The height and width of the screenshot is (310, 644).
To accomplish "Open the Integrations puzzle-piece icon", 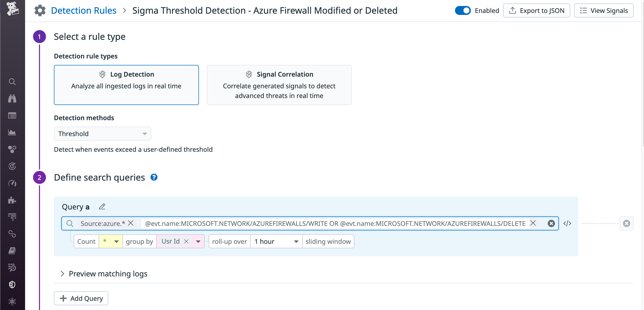I will (12, 200).
